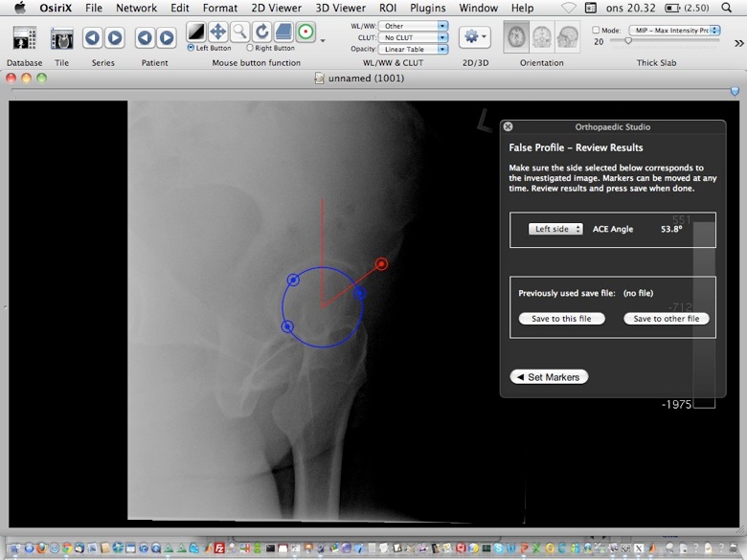The width and height of the screenshot is (747, 560).
Task: Open Firefox in the Dock
Action: (x=41, y=549)
